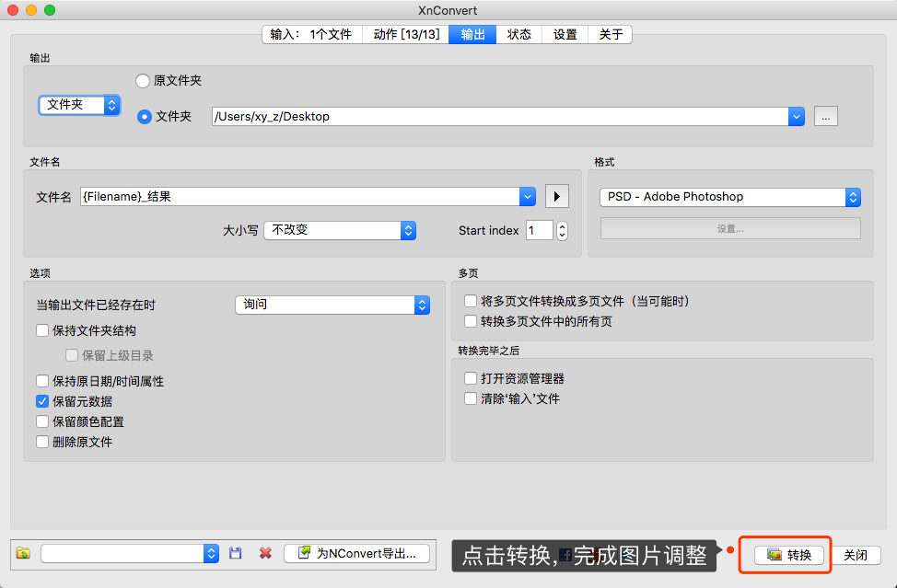897x588 pixels.
Task: Select 原文件夹 radio button
Action: 143,81
